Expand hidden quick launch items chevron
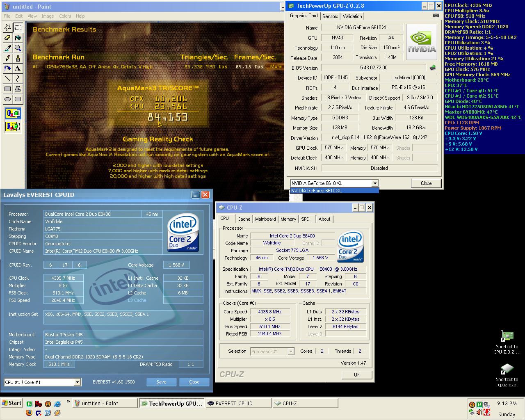 pyautogui.click(x=68, y=402)
